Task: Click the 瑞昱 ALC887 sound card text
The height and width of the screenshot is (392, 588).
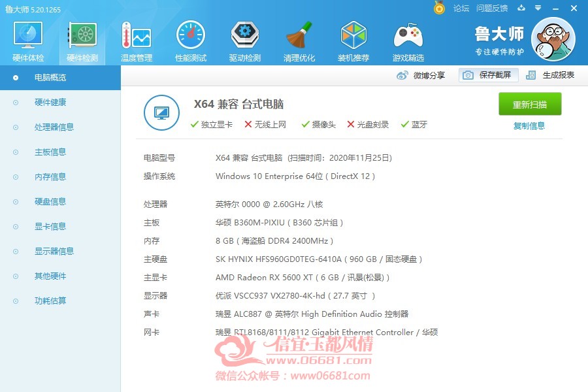Action: click(x=312, y=314)
